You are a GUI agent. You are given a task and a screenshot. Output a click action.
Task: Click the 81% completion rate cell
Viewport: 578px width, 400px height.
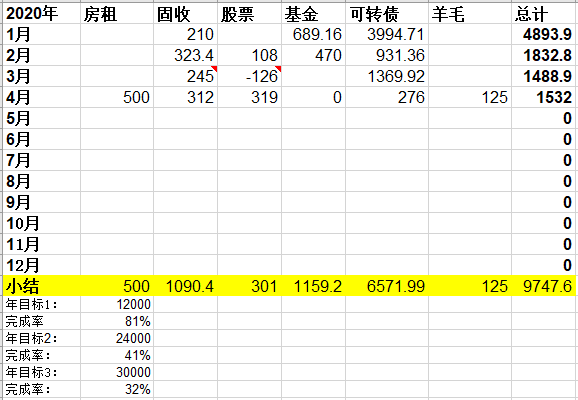point(117,321)
